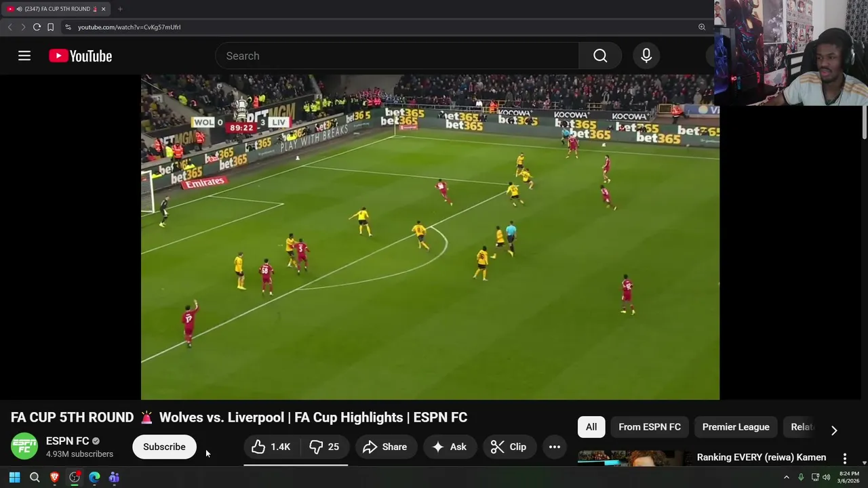Show more filter chips with right arrow
Viewport: 868px width, 488px height.
point(834,430)
